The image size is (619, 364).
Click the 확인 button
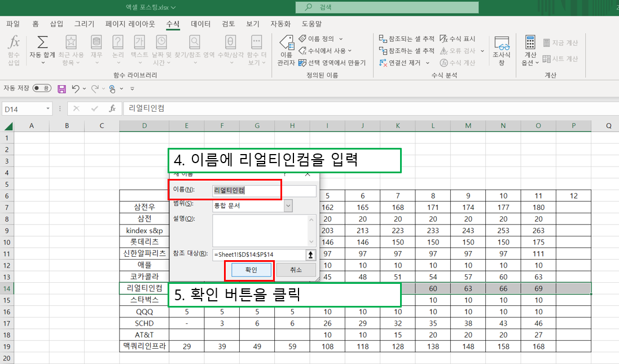coord(251,270)
